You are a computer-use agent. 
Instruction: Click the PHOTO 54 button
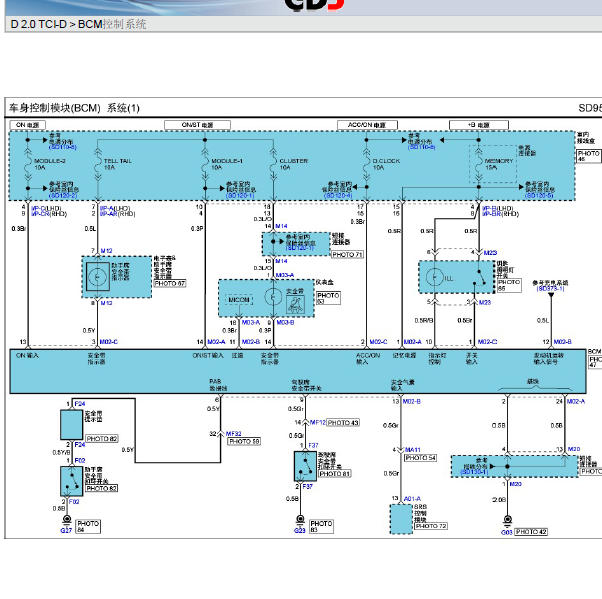pos(421,458)
